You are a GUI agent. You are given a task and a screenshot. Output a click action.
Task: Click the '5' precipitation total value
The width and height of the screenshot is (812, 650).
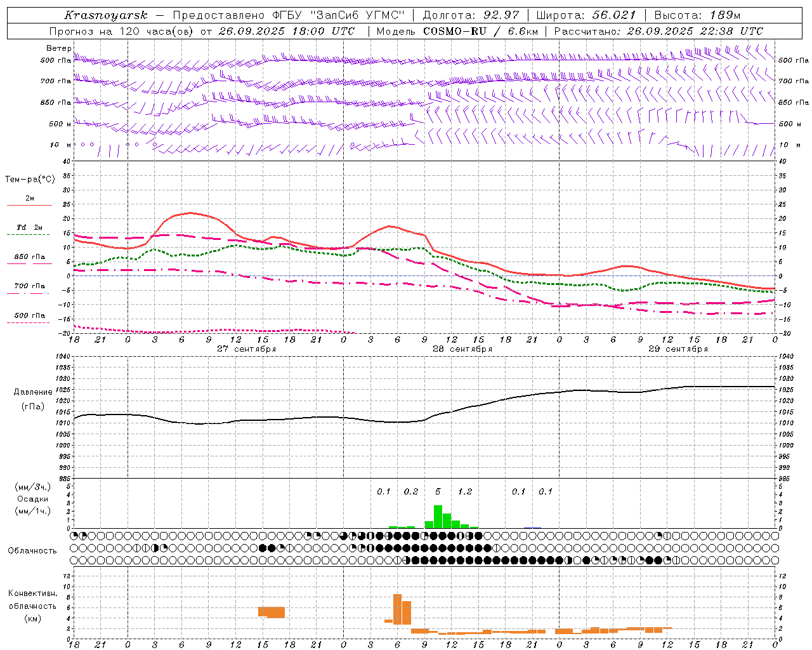[x=438, y=492]
